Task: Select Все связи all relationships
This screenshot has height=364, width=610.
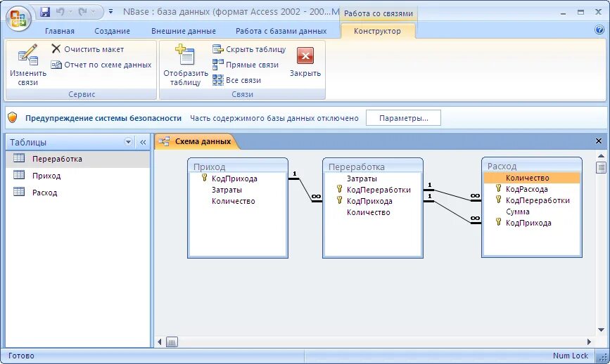Action: [236, 80]
